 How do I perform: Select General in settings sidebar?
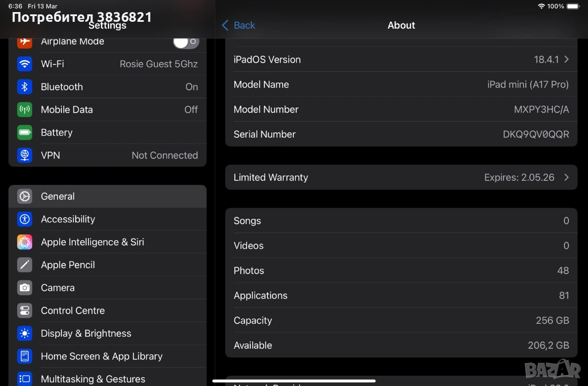[x=107, y=196]
